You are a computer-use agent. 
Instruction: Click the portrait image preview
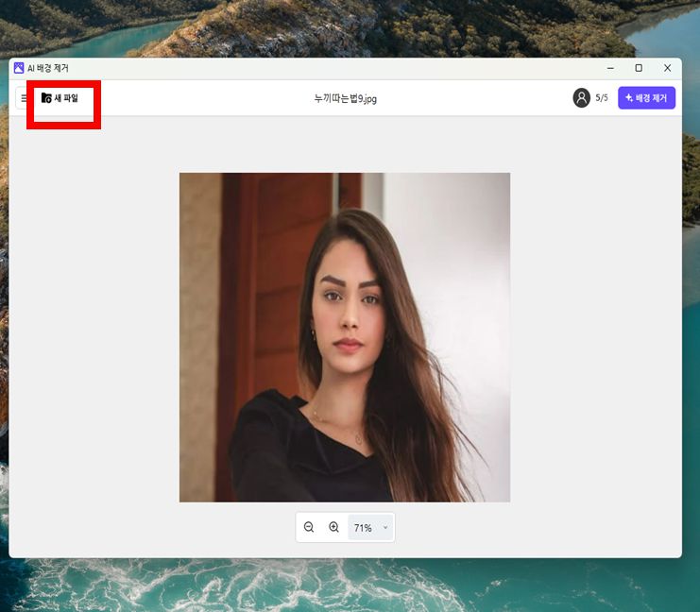pyautogui.click(x=345, y=337)
